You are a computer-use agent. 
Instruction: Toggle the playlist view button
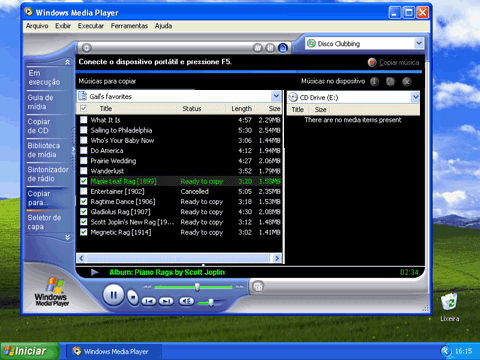[x=283, y=48]
